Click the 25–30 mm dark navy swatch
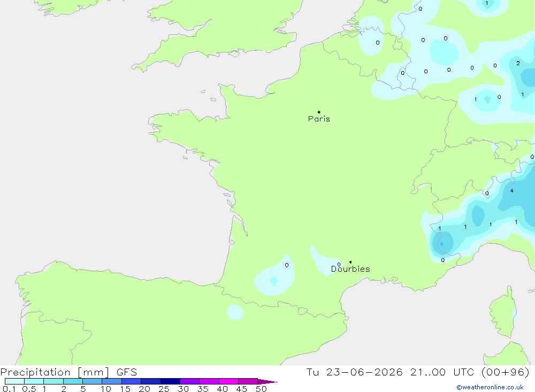The image size is (535, 392). 170,381
